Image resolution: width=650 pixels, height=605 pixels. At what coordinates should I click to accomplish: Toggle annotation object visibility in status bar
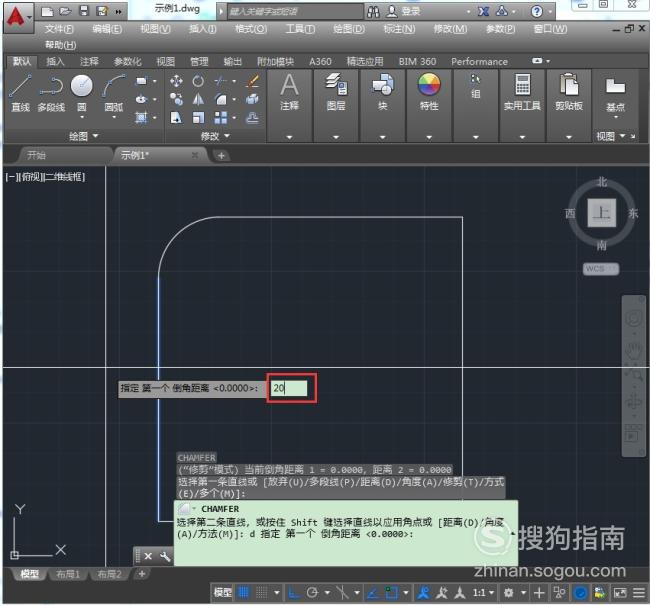click(x=423, y=593)
